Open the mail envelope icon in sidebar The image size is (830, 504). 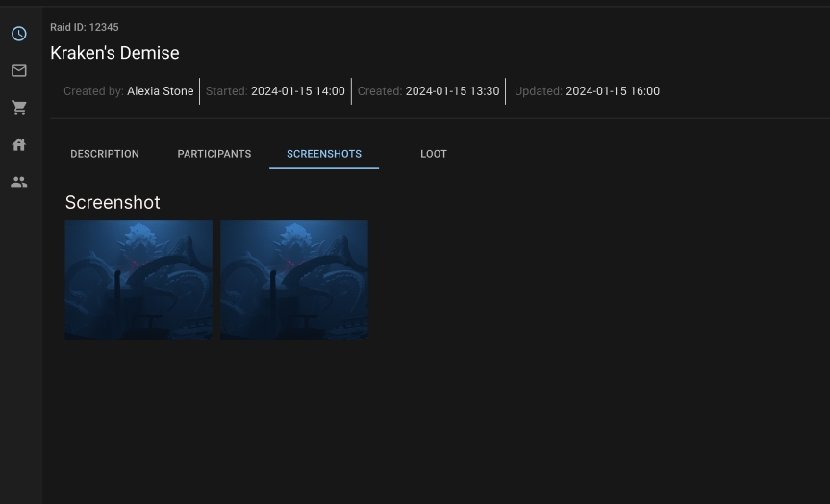[18, 71]
